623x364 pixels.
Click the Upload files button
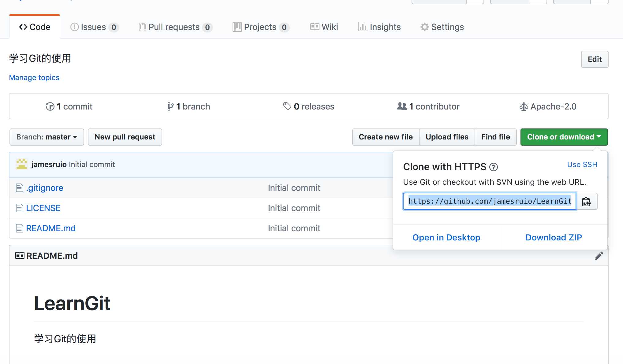(x=447, y=137)
